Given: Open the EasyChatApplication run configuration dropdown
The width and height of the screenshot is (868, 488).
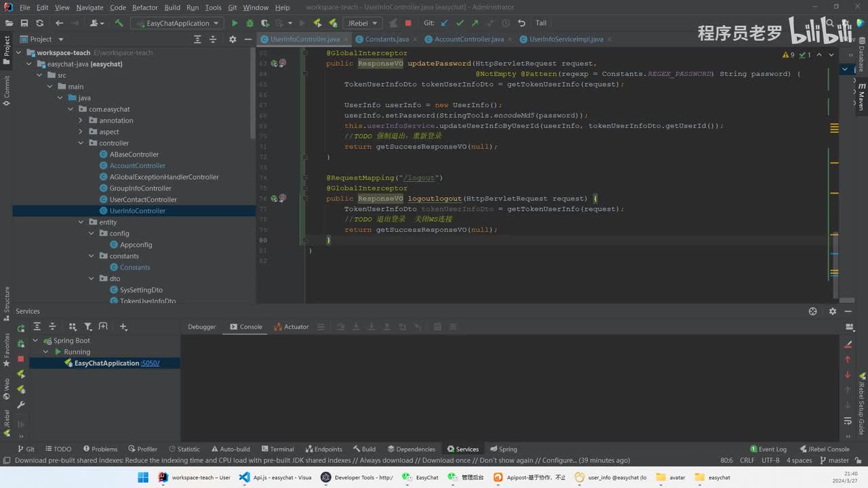Looking at the screenshot, I should pos(178,23).
